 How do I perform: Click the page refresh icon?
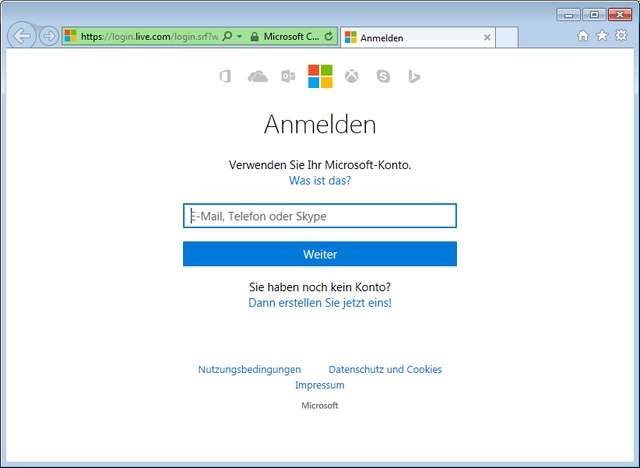pos(328,37)
